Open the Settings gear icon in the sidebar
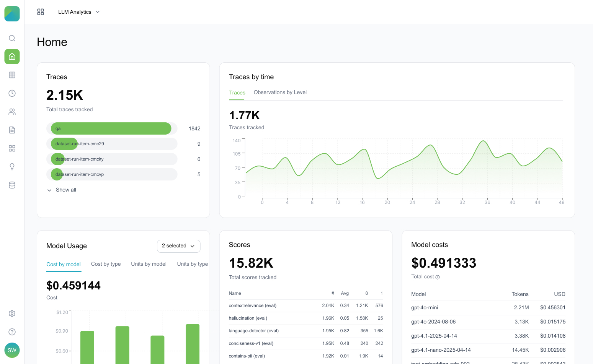593x364 pixels. 12,314
